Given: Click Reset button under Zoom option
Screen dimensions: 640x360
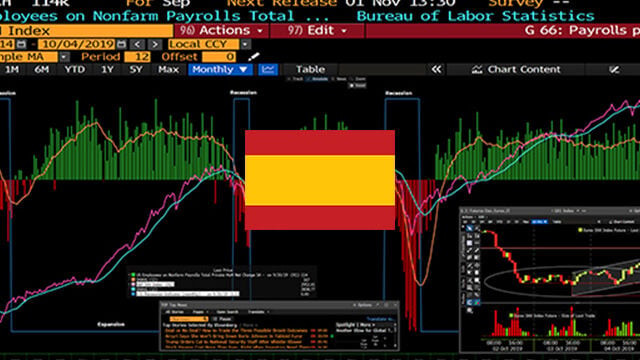Looking at the screenshot, I should (x=358, y=85).
